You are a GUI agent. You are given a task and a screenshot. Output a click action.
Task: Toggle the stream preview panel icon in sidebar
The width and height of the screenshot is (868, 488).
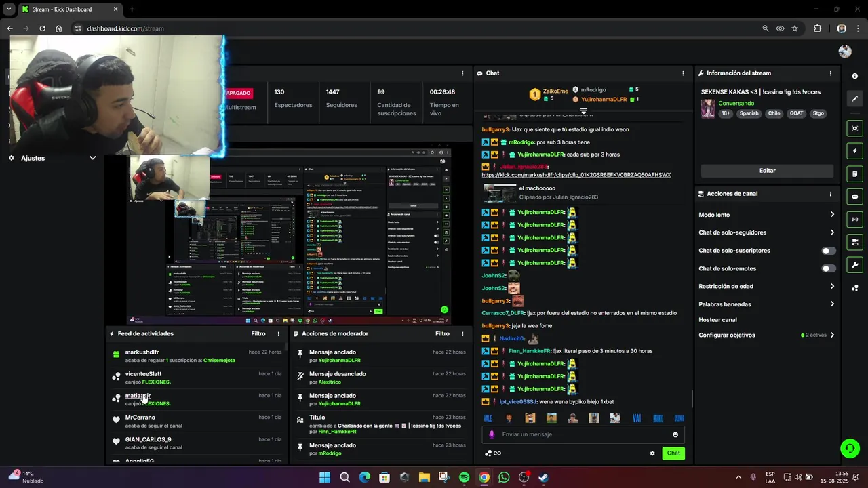[854, 129]
